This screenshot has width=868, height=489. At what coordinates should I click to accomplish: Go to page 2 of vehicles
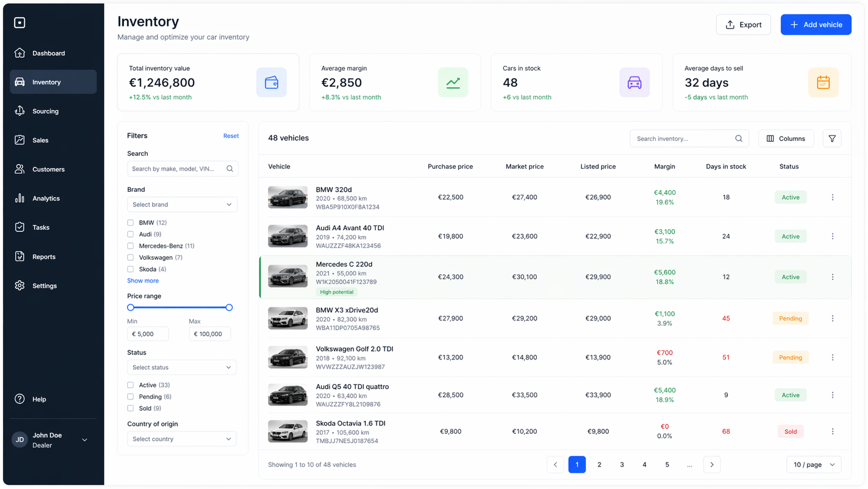tap(599, 465)
